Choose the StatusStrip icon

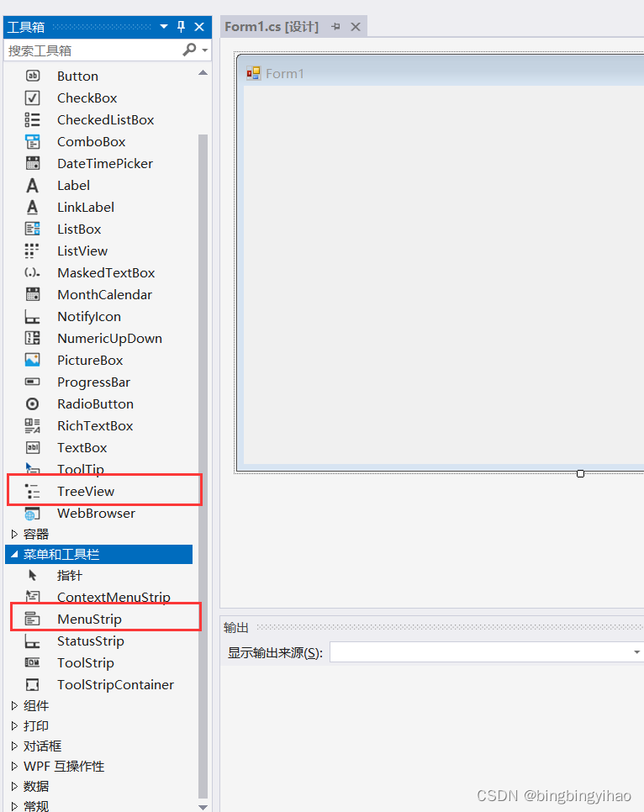click(x=32, y=641)
